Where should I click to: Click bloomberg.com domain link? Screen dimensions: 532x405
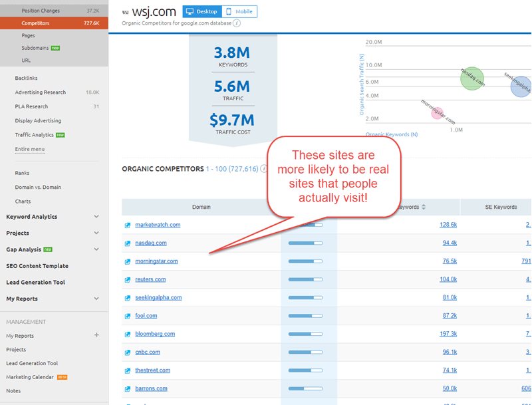(x=155, y=334)
